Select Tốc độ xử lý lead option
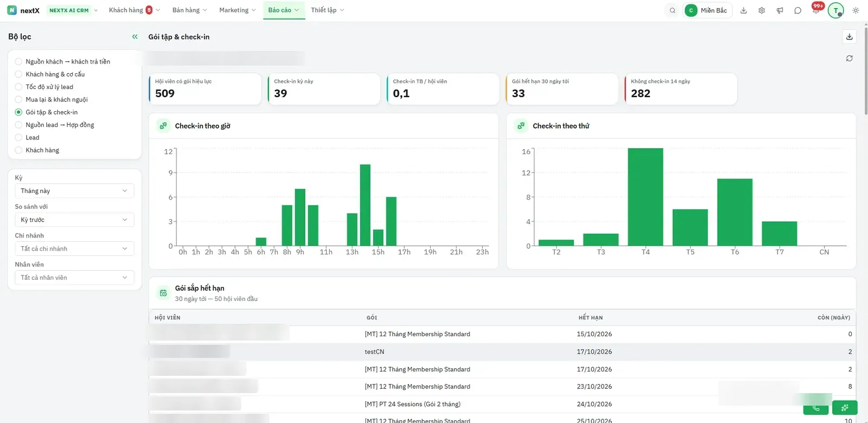 (44, 87)
